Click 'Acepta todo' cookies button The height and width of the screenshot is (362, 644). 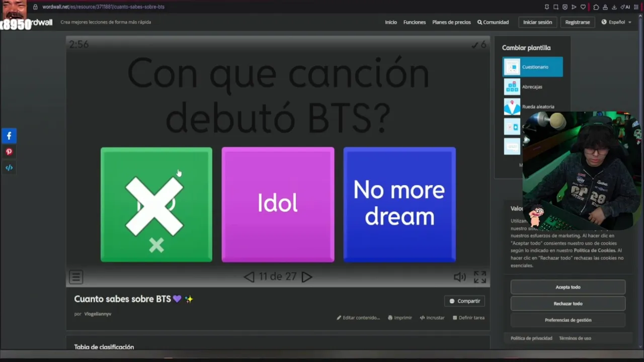(x=568, y=287)
